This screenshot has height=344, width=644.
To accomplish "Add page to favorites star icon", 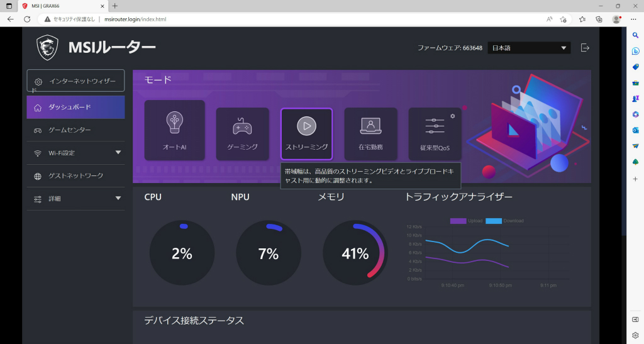I will [563, 19].
